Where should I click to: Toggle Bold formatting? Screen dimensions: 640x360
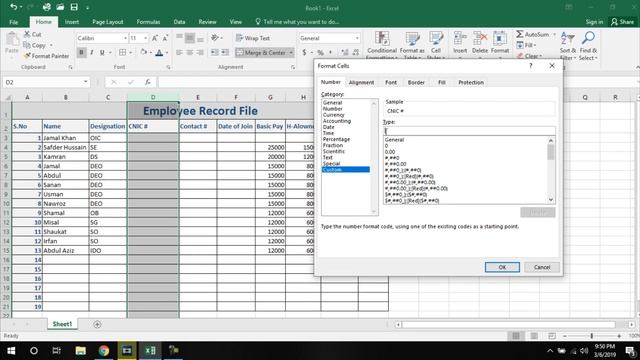tap(81, 53)
